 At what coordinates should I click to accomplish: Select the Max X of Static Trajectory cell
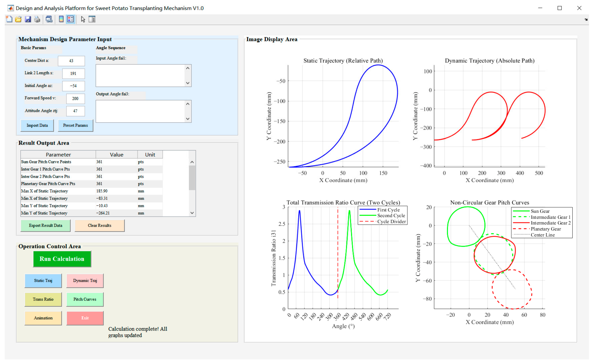[58, 191]
